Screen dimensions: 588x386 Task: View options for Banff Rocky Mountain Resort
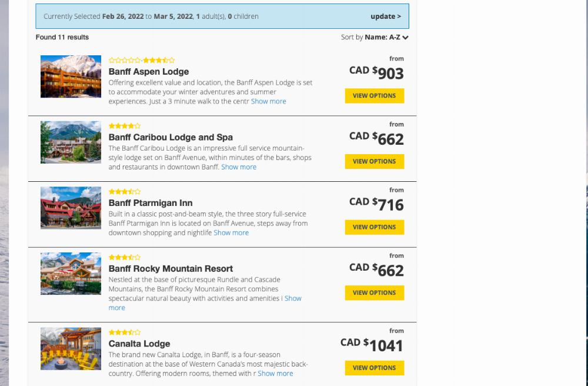coord(375,292)
